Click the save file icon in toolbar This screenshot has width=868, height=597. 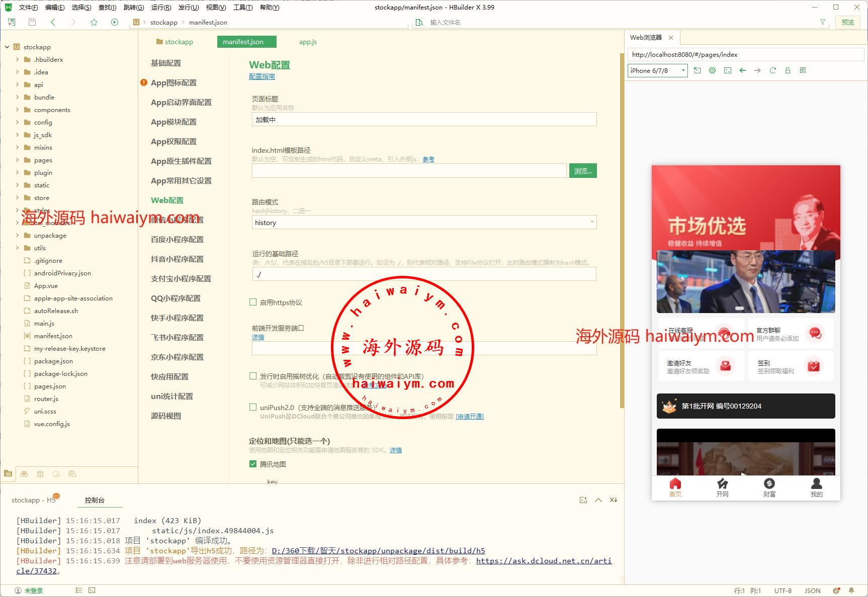coord(32,22)
